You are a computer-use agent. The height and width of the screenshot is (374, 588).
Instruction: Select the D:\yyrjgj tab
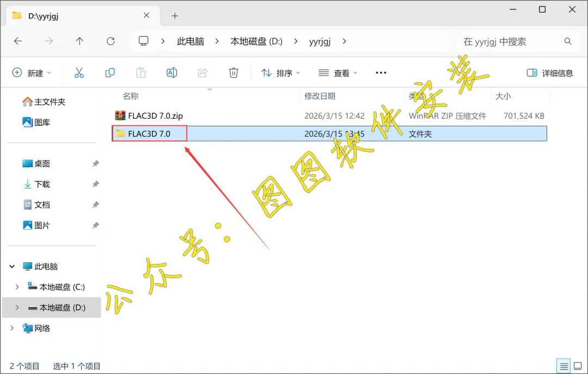(82, 16)
